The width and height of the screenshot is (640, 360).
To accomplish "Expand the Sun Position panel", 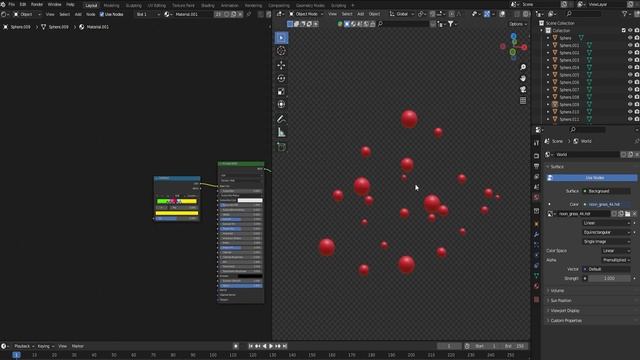I will (560, 300).
